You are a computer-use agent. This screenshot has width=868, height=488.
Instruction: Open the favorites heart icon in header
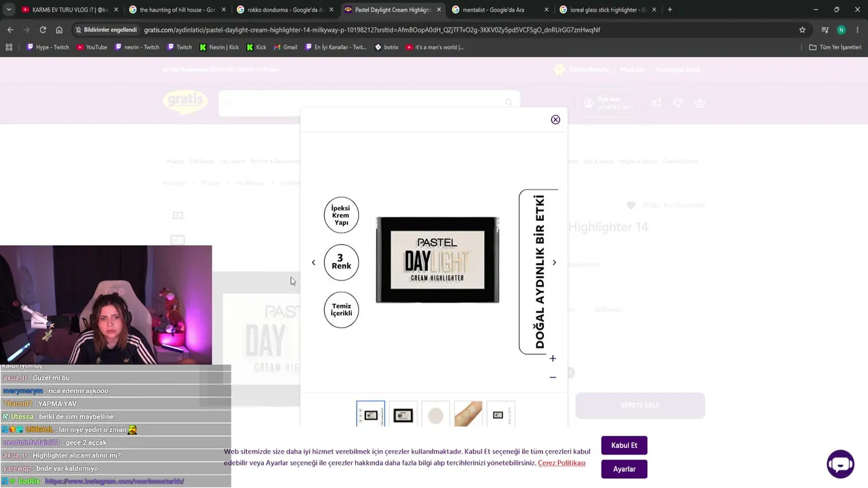click(678, 103)
